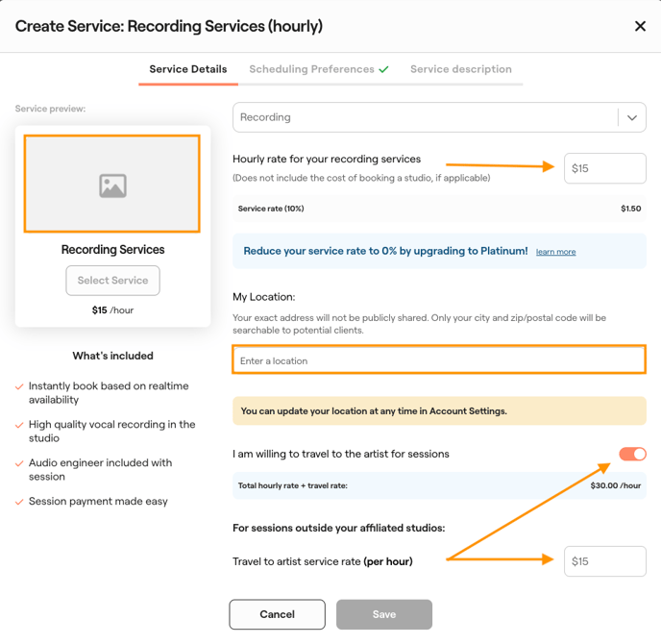Click the green checkmark beside Scheduling Preferences
This screenshot has height=644, width=661.
(x=384, y=69)
